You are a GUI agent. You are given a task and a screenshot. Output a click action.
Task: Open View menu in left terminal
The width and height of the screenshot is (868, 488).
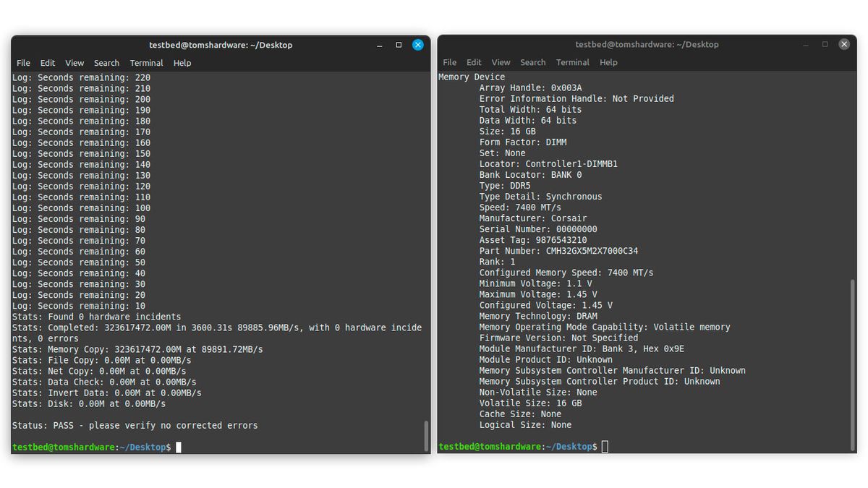tap(75, 63)
